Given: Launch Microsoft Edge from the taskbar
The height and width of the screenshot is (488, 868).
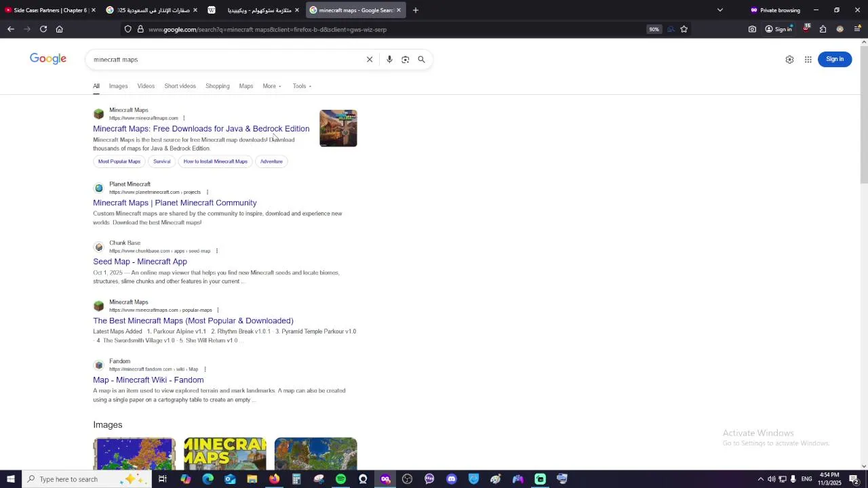Looking at the screenshot, I should click(x=208, y=479).
